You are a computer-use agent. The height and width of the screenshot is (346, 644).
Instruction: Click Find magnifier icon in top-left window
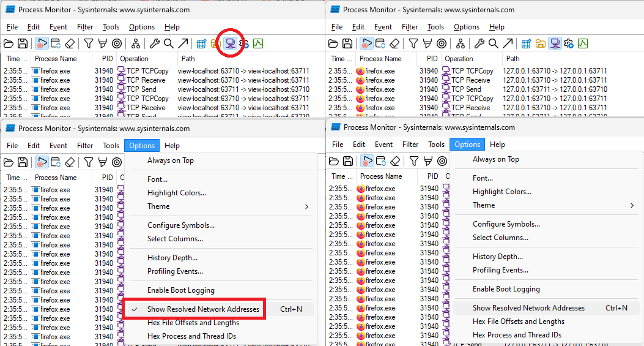pos(168,43)
